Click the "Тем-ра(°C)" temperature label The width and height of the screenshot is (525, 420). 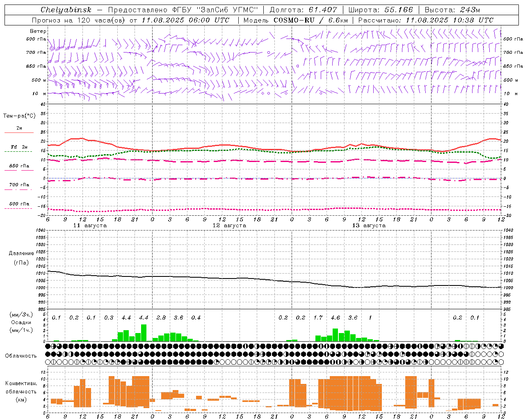click(x=19, y=116)
